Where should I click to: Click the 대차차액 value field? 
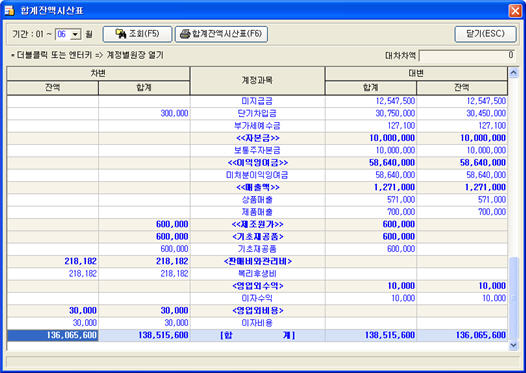[467, 55]
